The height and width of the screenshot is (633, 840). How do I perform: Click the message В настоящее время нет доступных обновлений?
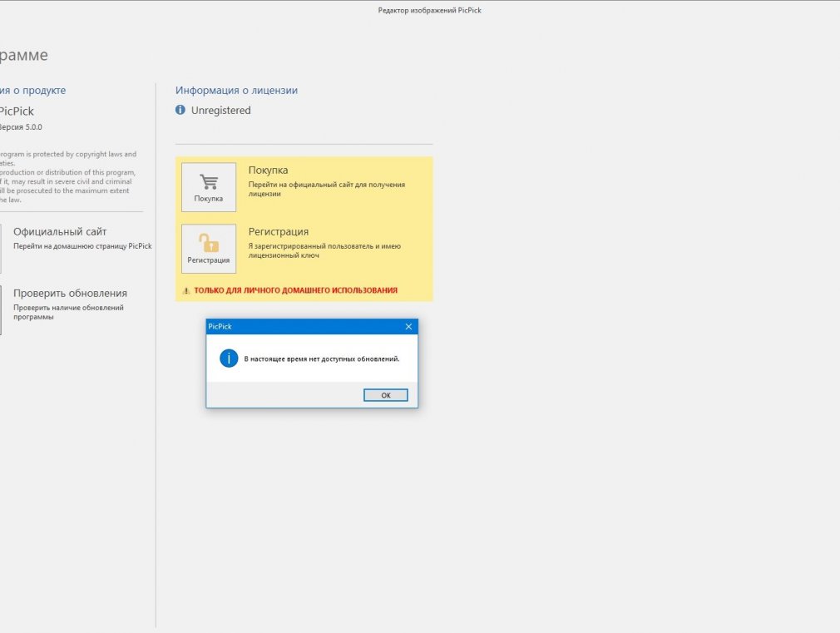point(321,359)
